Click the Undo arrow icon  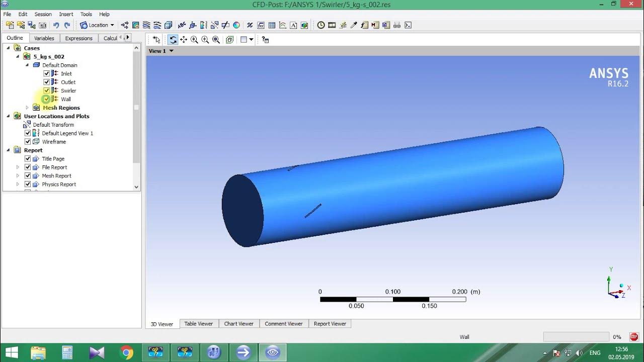[x=56, y=25]
